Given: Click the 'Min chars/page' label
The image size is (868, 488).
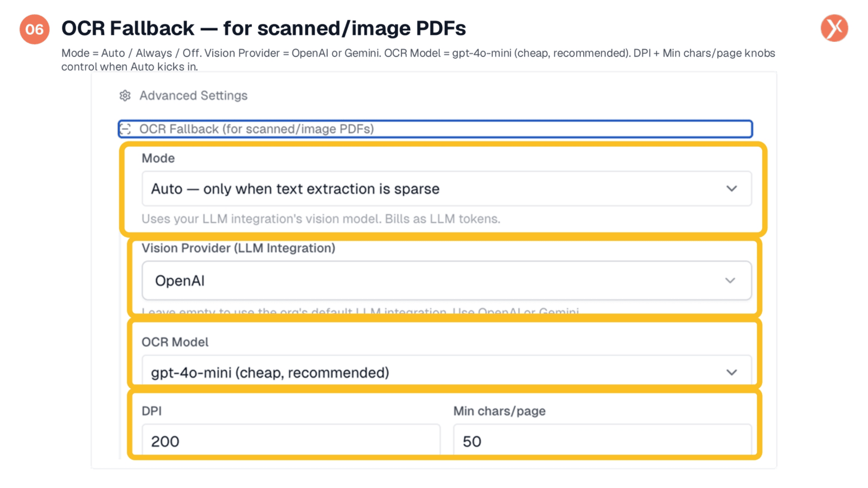Looking at the screenshot, I should [499, 411].
